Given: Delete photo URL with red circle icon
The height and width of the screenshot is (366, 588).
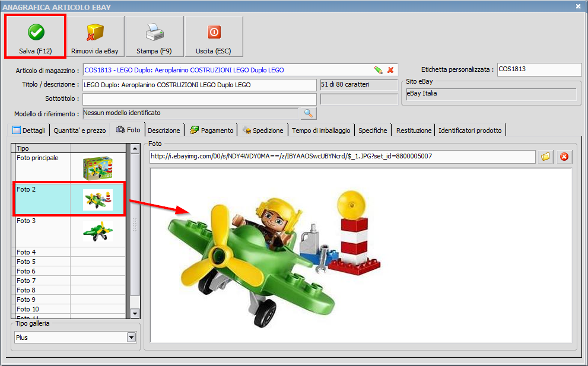Looking at the screenshot, I should click(x=564, y=157).
